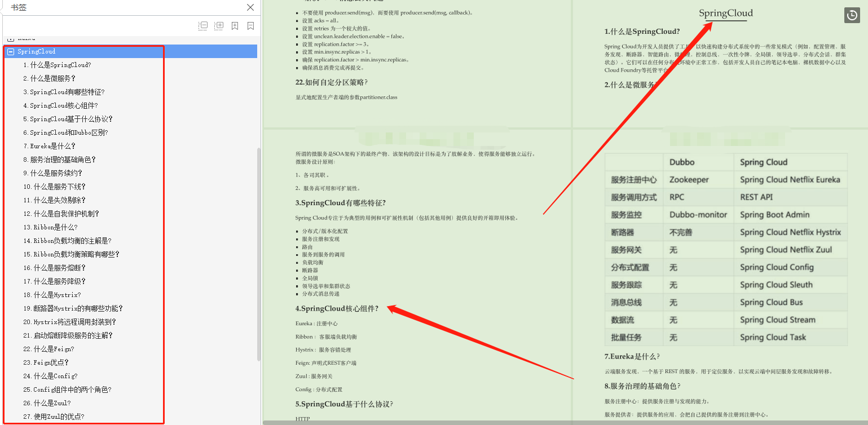Open bookmark 13.Ribbon是什么?
The width and height of the screenshot is (868, 425).
point(50,227)
